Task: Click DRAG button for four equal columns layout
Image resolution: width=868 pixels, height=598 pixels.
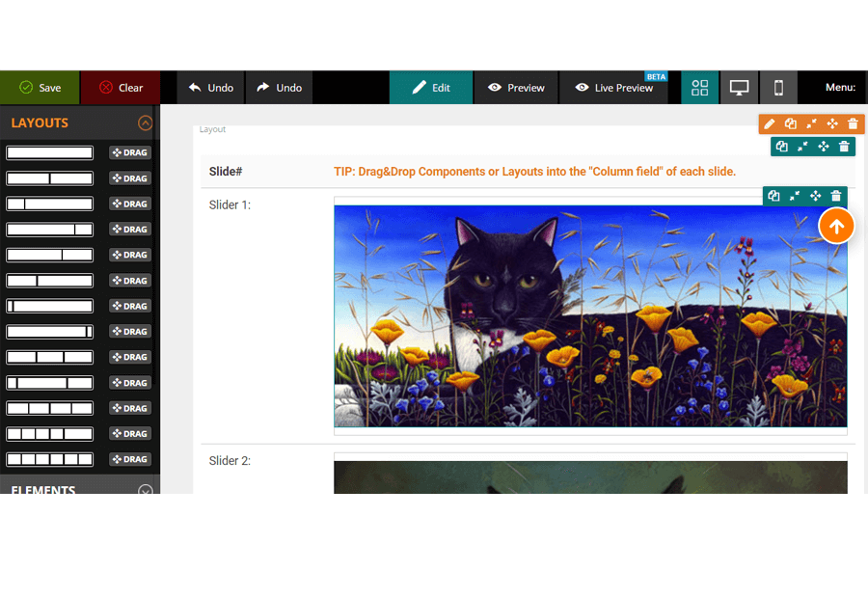Action: pyautogui.click(x=130, y=408)
